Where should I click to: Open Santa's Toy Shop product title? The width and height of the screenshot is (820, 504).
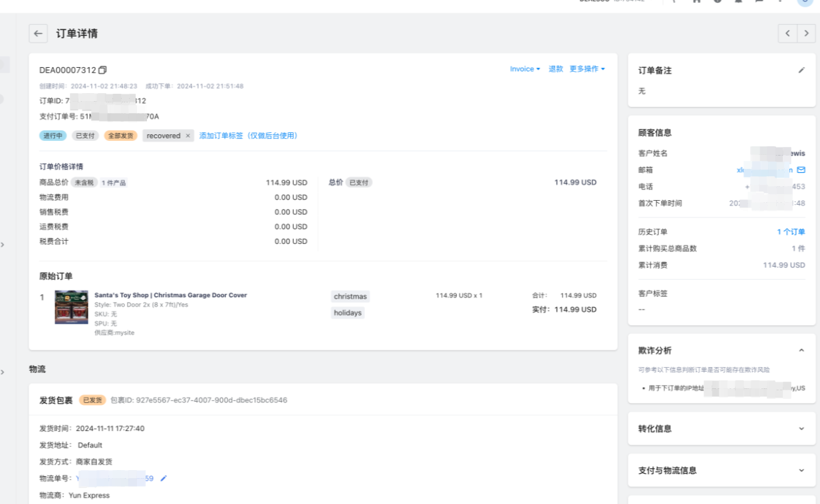pos(170,295)
